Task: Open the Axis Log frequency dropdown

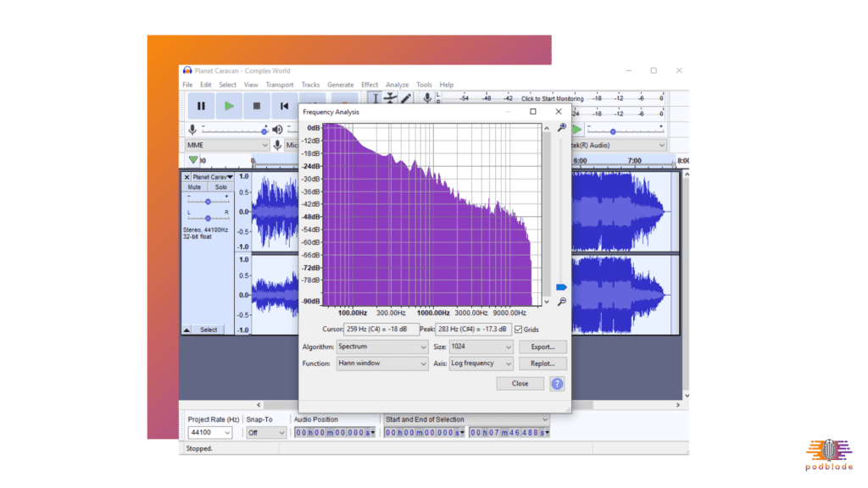Action: tap(481, 363)
